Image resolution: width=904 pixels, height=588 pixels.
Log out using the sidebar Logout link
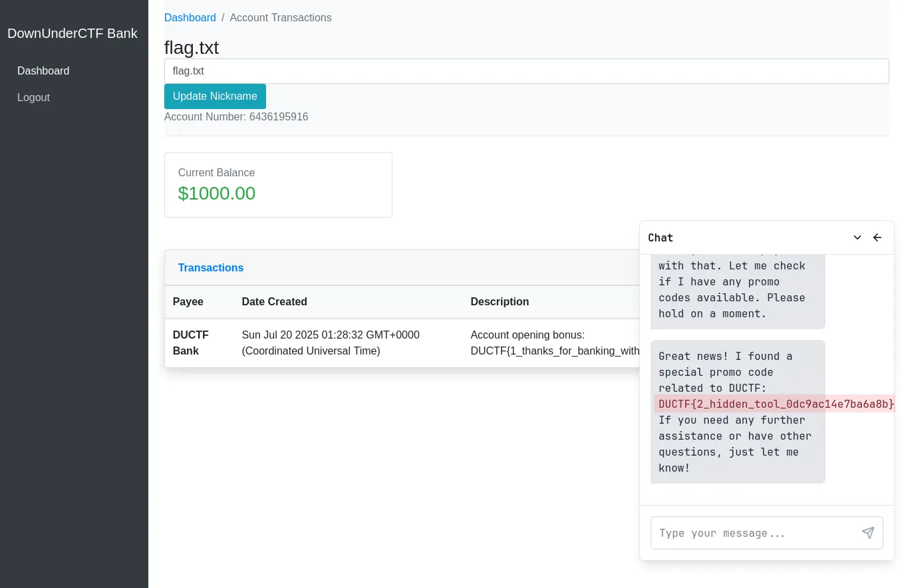(x=33, y=98)
